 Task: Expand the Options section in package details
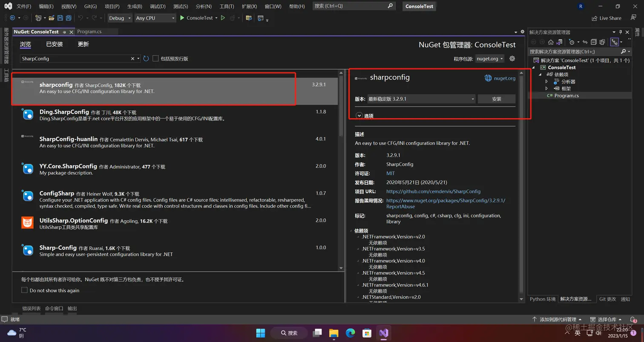tap(359, 115)
